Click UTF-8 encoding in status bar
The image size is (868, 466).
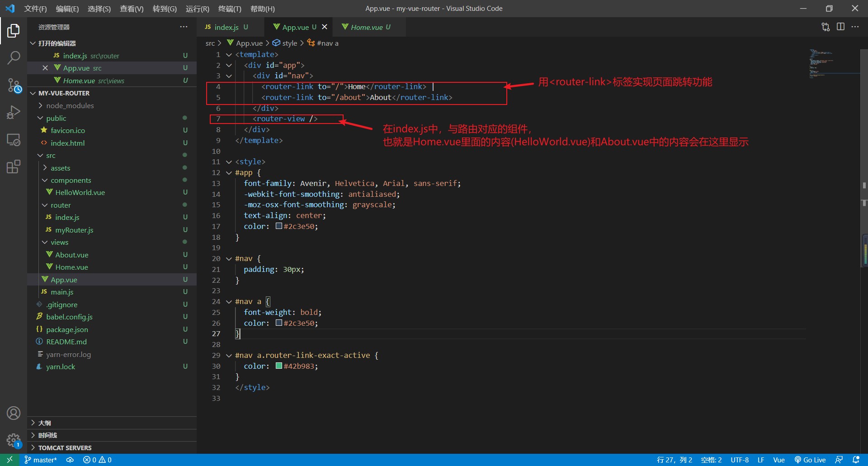[x=740, y=460]
